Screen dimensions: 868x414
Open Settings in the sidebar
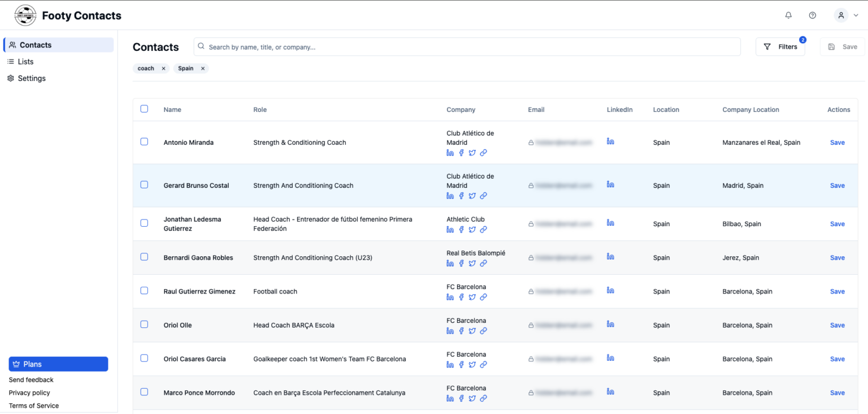click(x=31, y=79)
